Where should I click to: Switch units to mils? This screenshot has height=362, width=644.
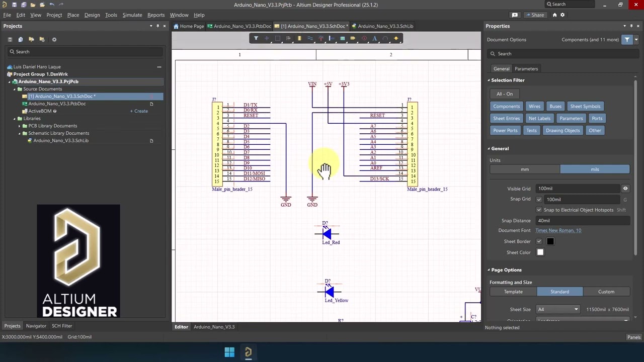point(595,169)
